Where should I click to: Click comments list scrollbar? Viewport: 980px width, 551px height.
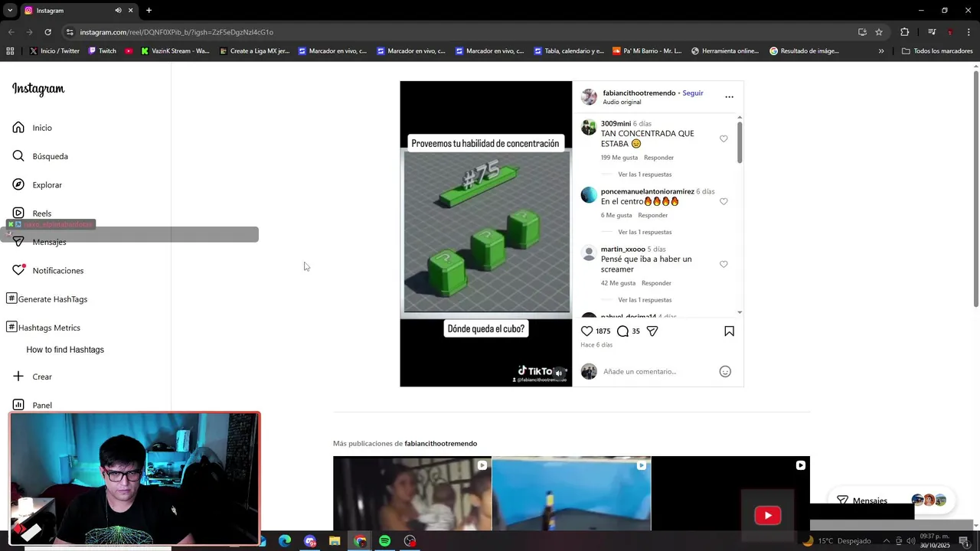pos(740,142)
